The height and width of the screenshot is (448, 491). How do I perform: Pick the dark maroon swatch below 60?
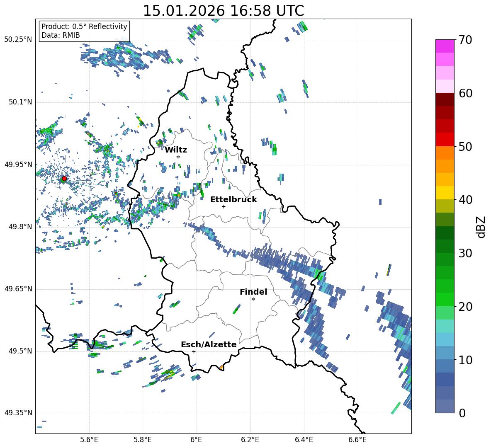[445, 99]
